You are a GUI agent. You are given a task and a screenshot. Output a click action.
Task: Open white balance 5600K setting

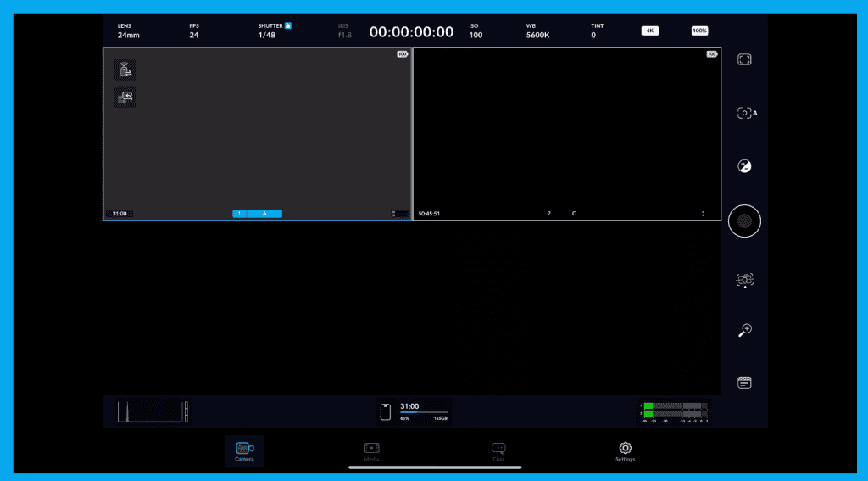pyautogui.click(x=537, y=31)
